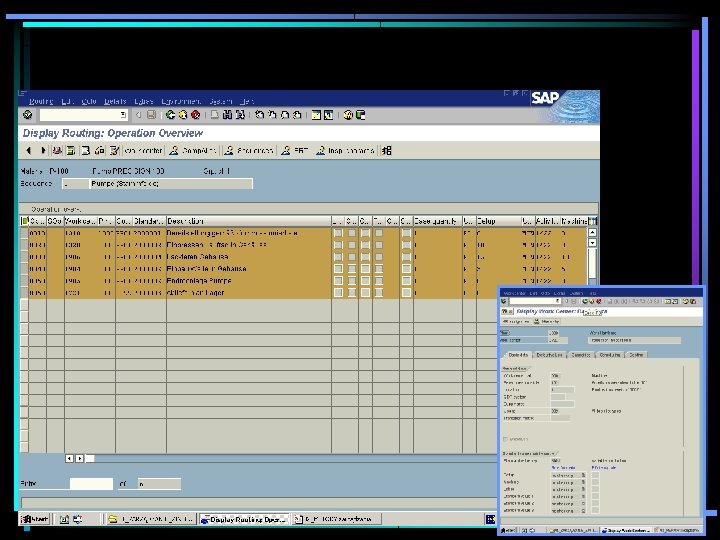Open the Details menu
The width and height of the screenshot is (720, 540).
point(115,101)
